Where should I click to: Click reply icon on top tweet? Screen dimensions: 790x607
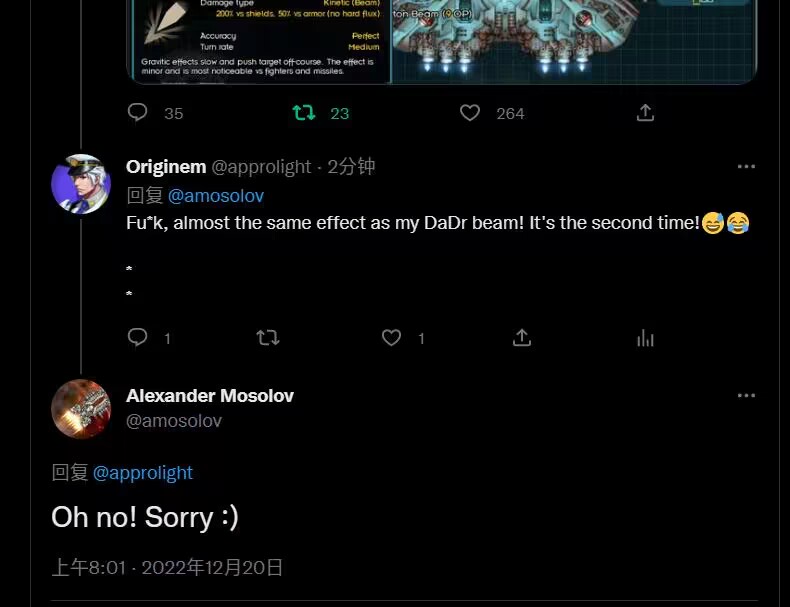138,113
